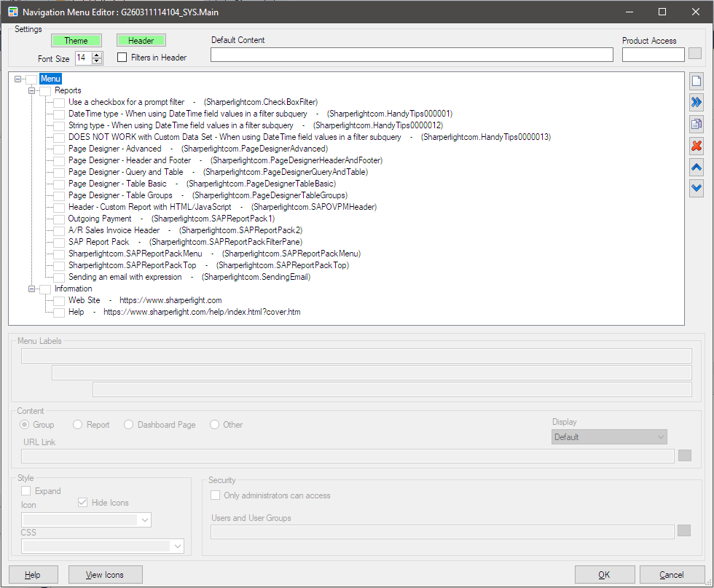Image resolution: width=714 pixels, height=588 pixels.
Task: Click the copy menu item icon
Action: tap(697, 124)
